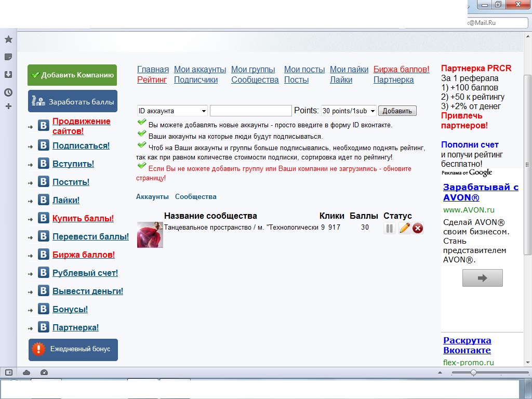Click VK icon beside Вступить
The image size is (532, 399).
43,164
